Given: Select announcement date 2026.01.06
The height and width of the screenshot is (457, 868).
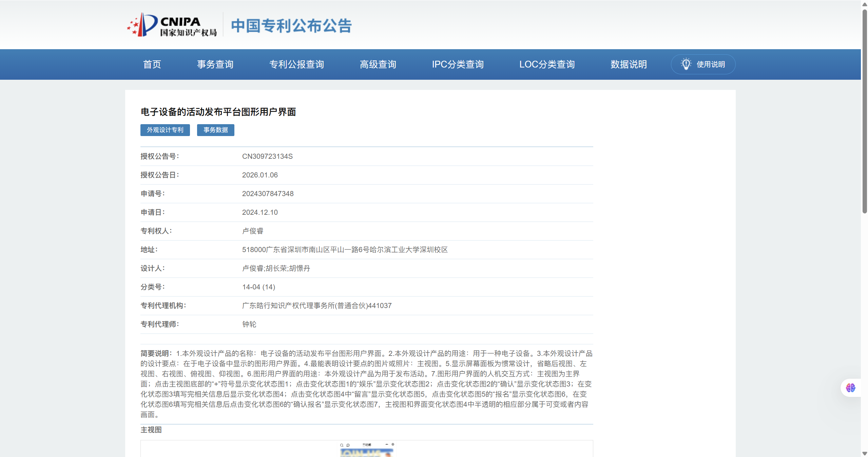Looking at the screenshot, I should coord(260,175).
